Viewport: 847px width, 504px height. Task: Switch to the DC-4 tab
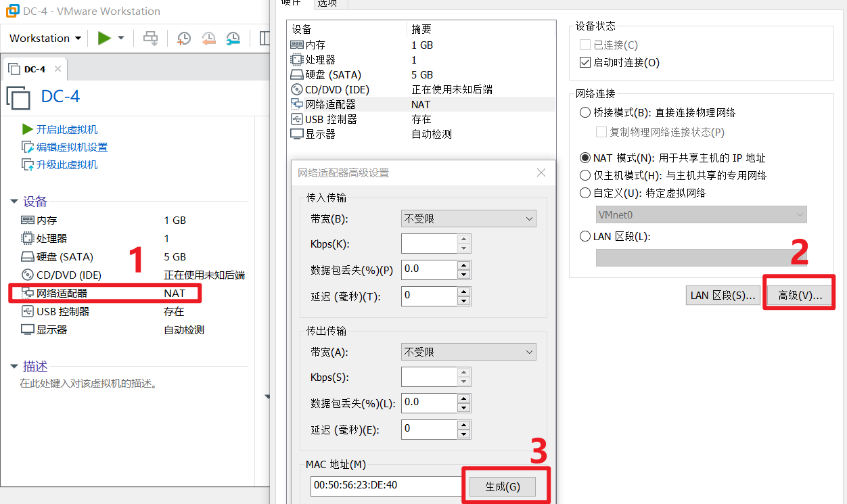pos(35,69)
